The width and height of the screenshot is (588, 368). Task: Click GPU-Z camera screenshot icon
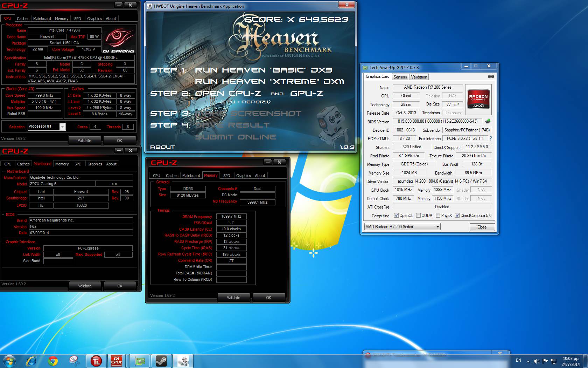[x=491, y=76]
